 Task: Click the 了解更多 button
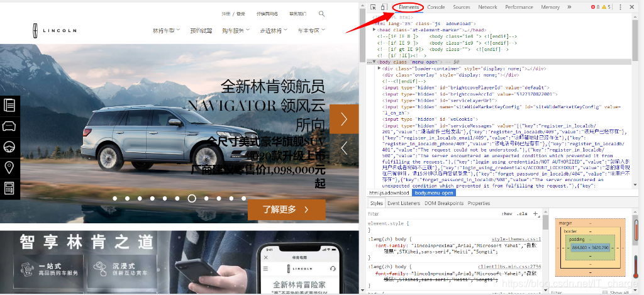coord(286,209)
